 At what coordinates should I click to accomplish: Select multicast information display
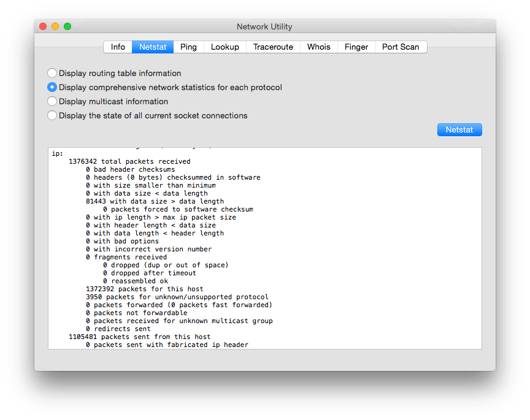point(52,101)
